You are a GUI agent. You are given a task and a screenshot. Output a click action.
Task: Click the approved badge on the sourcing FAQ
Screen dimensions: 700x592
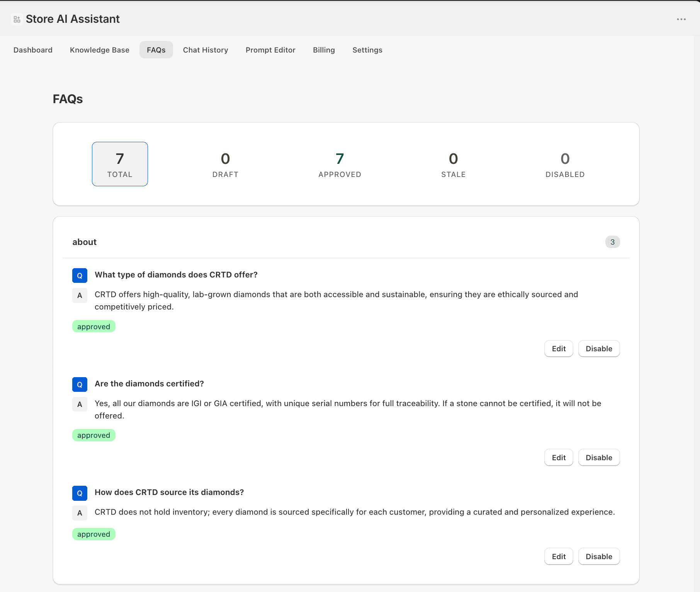93,534
